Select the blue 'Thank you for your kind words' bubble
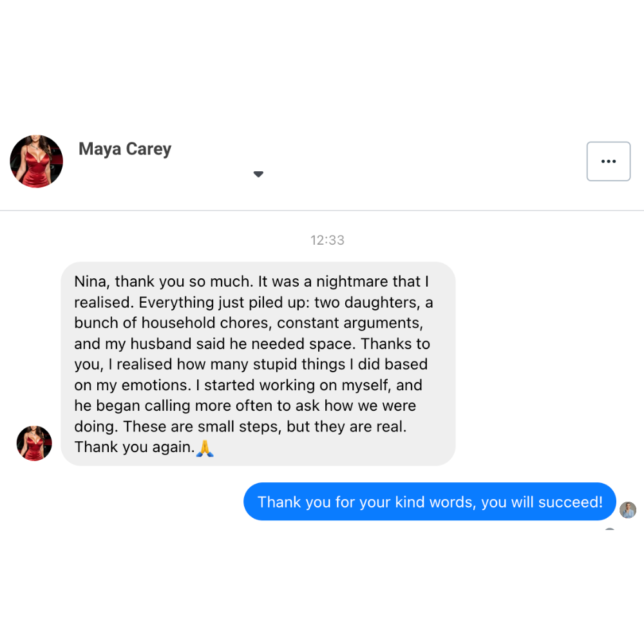This screenshot has height=644, width=644. [x=430, y=502]
